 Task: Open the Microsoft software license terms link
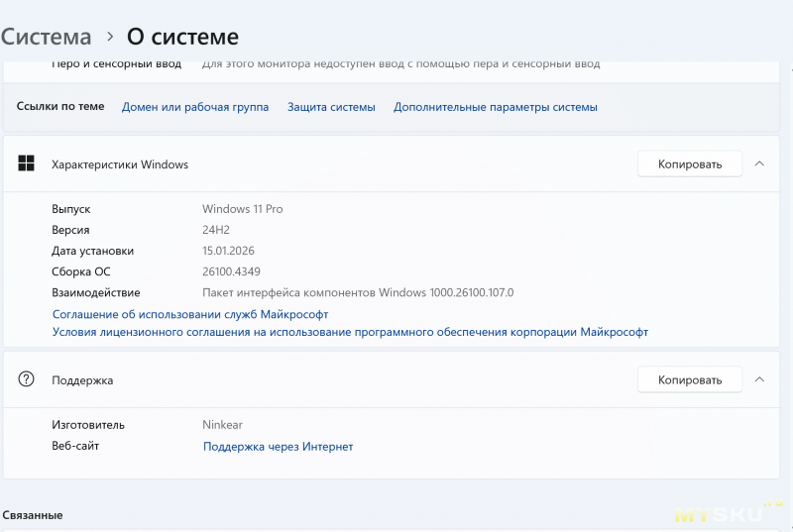point(350,332)
